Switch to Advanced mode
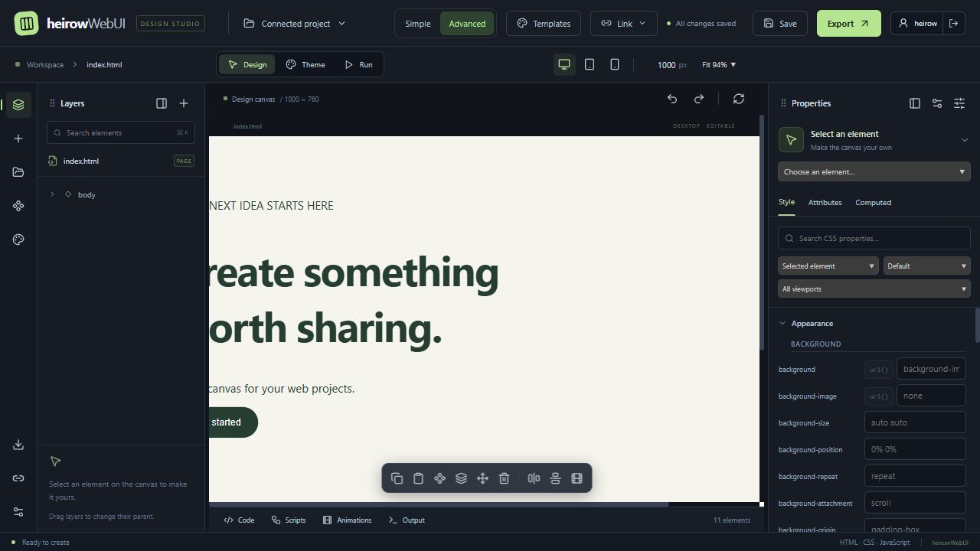This screenshot has width=980, height=551. (467, 24)
